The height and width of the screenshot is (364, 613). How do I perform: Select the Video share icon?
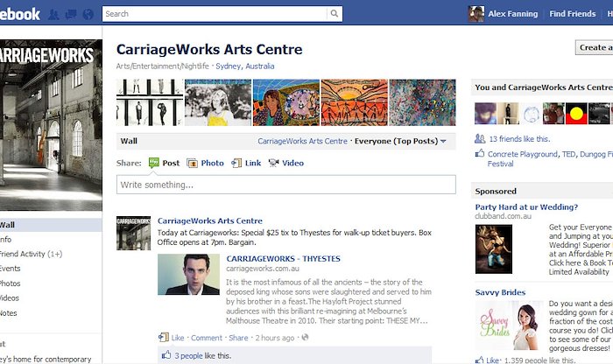click(x=273, y=163)
